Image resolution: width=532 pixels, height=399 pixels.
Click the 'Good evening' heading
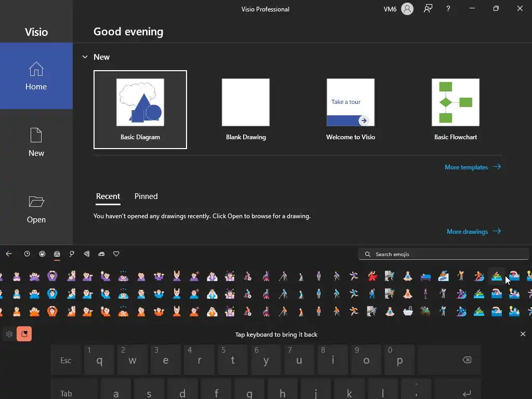(x=128, y=32)
